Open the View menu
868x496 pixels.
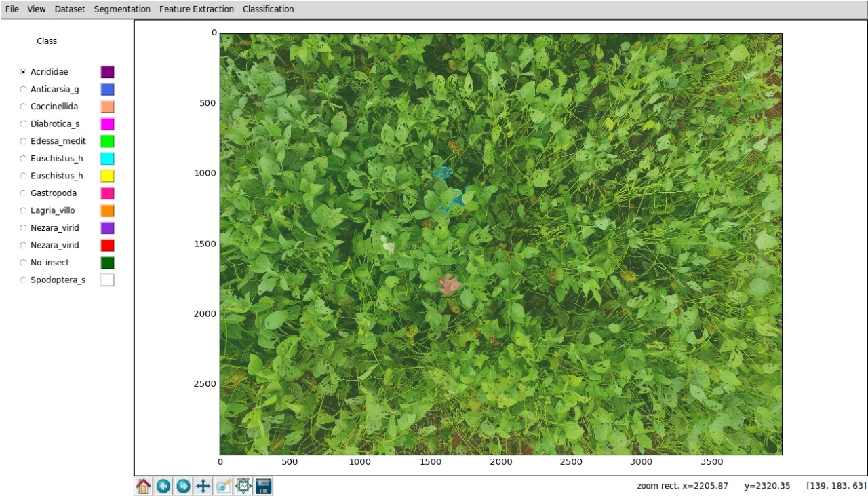tap(37, 9)
